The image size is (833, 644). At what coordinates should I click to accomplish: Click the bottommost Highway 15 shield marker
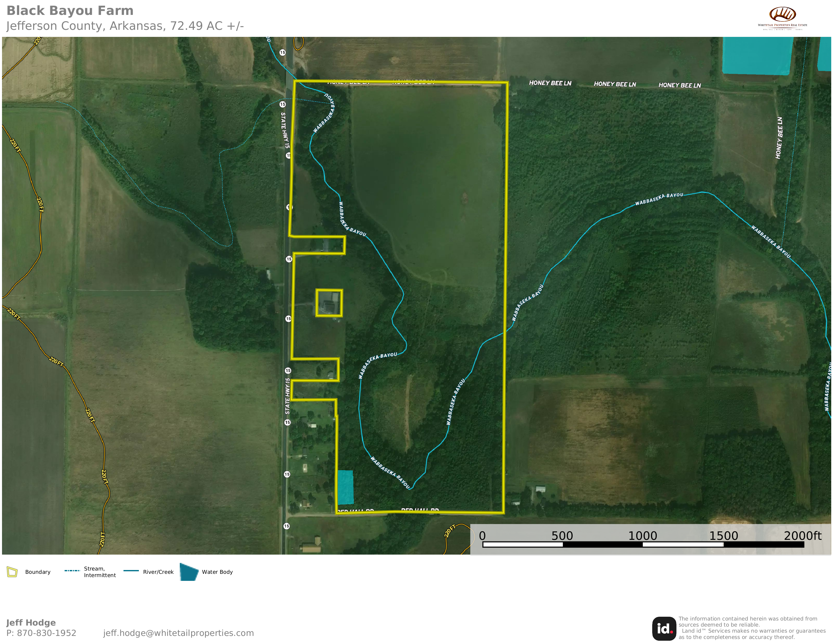[286, 526]
